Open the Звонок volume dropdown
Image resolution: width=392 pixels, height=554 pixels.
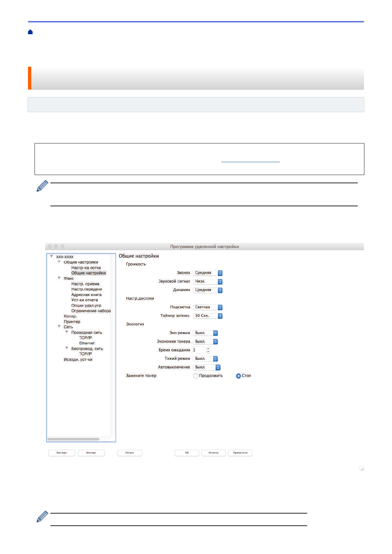pyautogui.click(x=208, y=273)
